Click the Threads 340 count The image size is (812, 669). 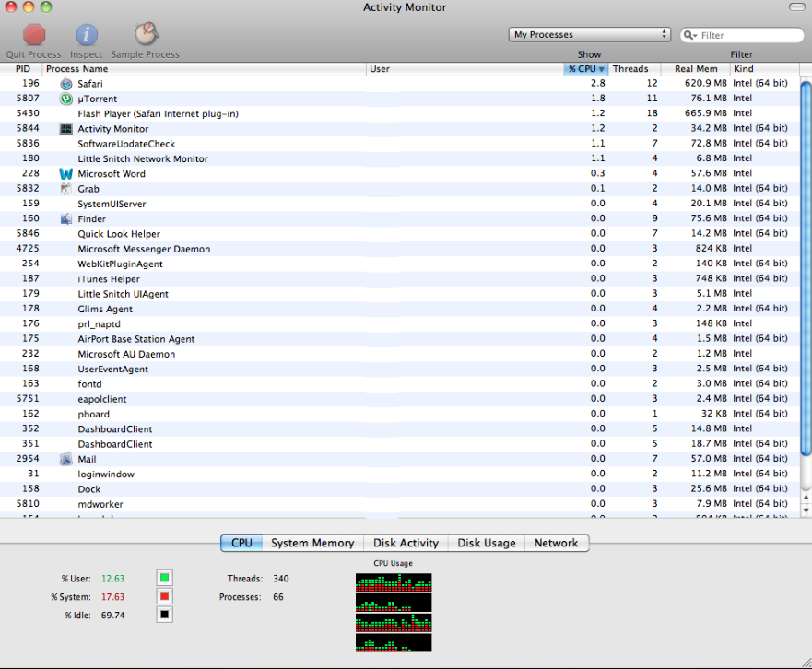[x=281, y=579]
